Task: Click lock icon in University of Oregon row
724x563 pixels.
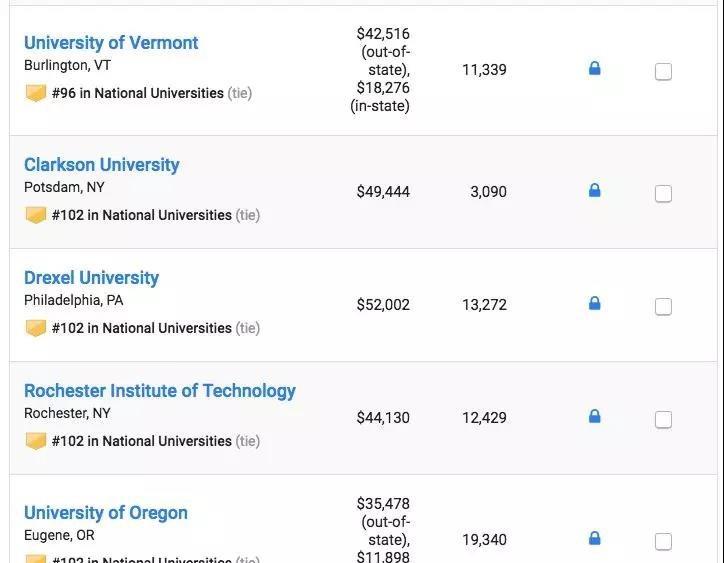Action: (x=595, y=538)
